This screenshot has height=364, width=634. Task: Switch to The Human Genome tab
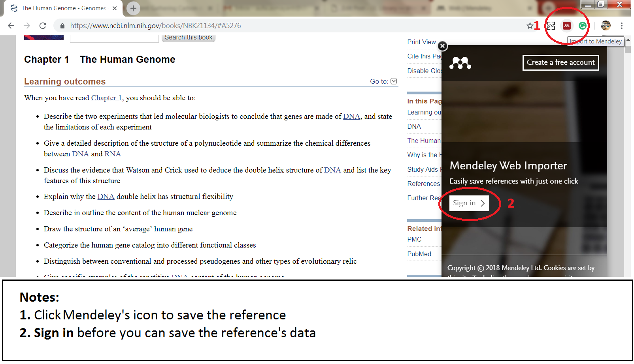(x=64, y=8)
